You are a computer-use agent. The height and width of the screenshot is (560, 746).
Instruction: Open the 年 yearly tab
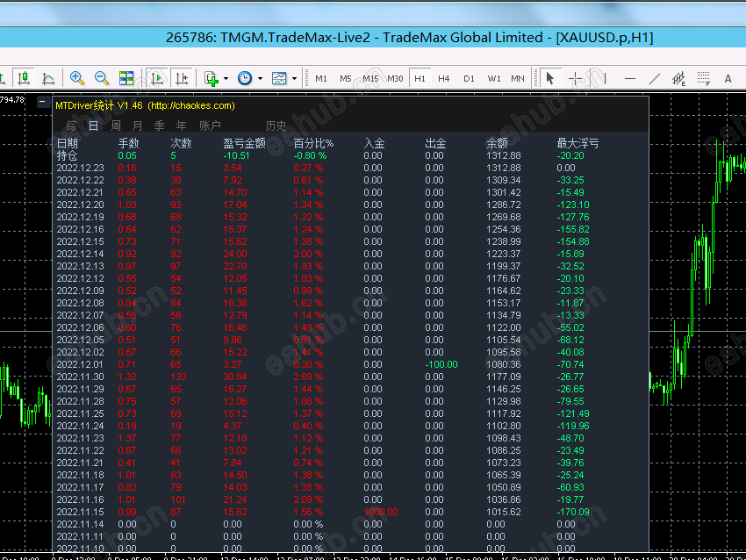pyautogui.click(x=182, y=126)
